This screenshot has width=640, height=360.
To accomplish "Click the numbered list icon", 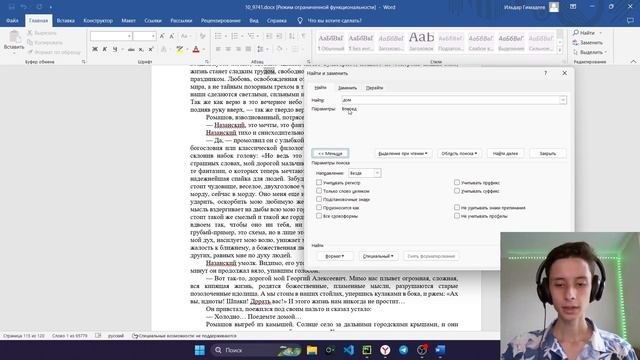I will [235, 36].
